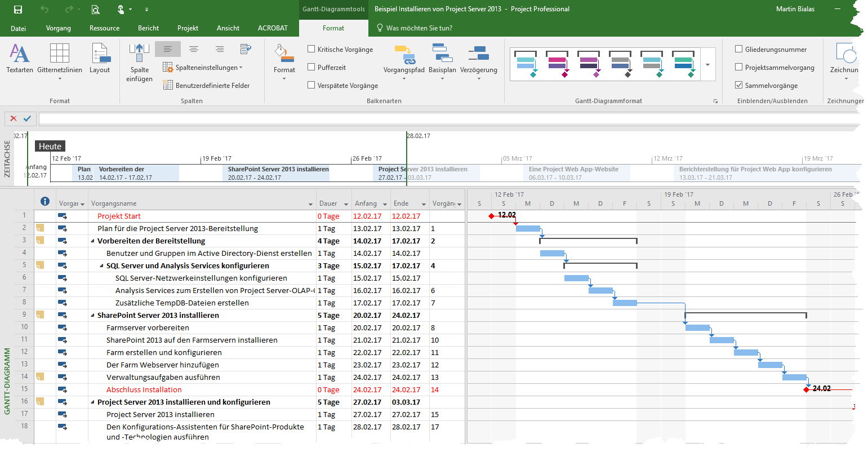Open Vorgangspfad options
The height and width of the screenshot is (452, 868).
[404, 62]
